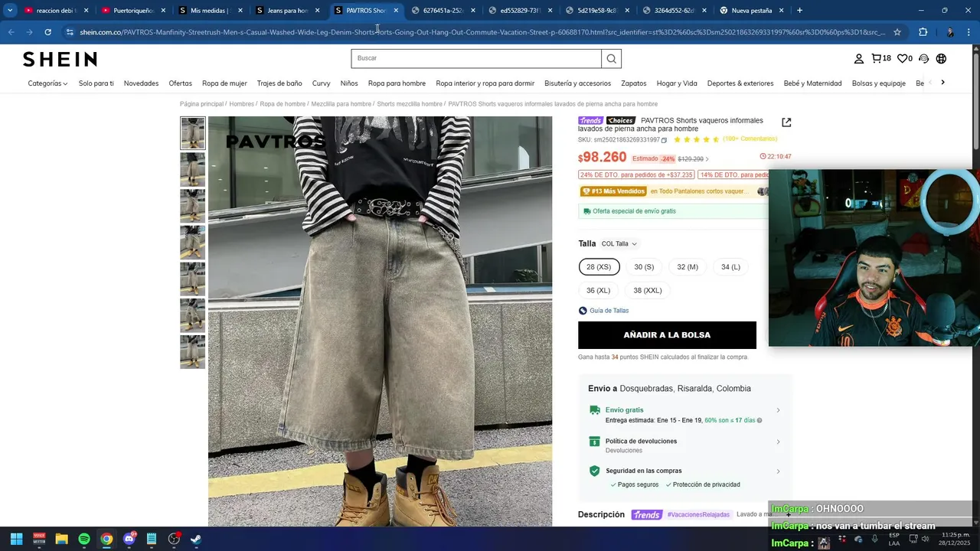Focus the Buscar search field
The image size is (980, 551).
[476, 58]
